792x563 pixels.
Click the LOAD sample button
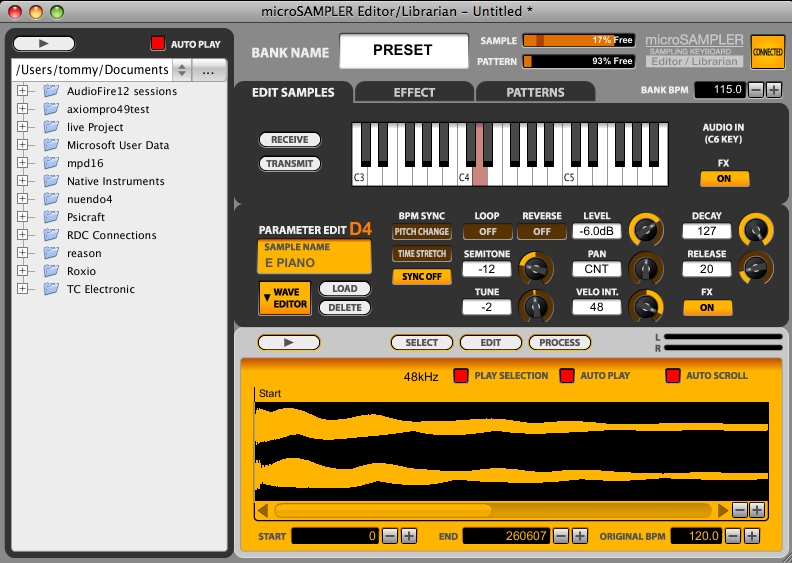345,289
